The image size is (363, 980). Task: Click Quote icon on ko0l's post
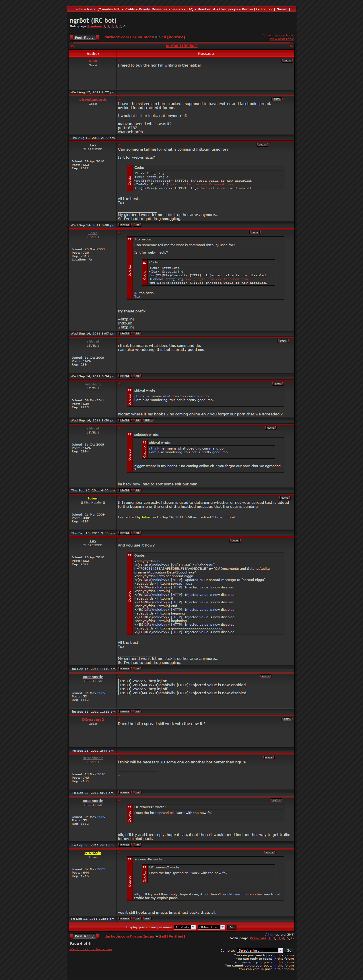coord(287,61)
